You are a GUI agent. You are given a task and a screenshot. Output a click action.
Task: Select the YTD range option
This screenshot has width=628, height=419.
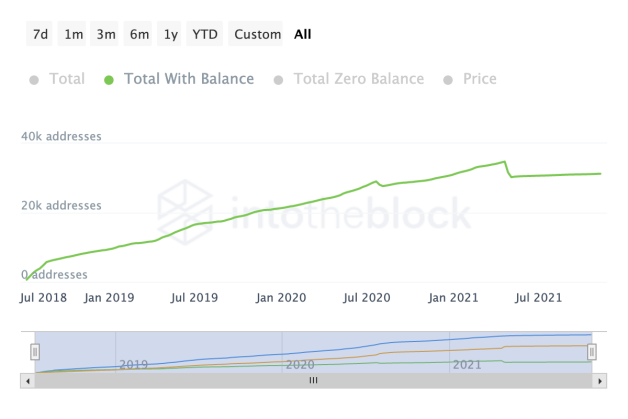click(205, 34)
